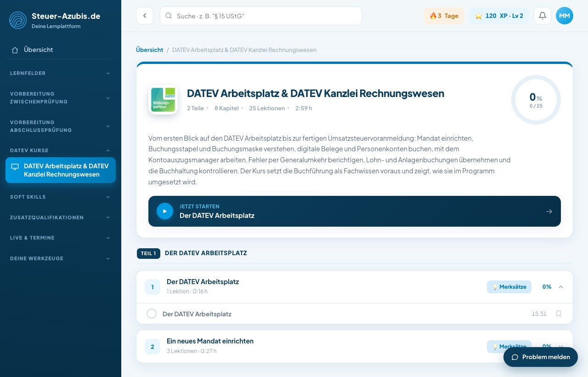The height and width of the screenshot is (377, 588).
Task: Click the course title heading
Action: point(316,93)
